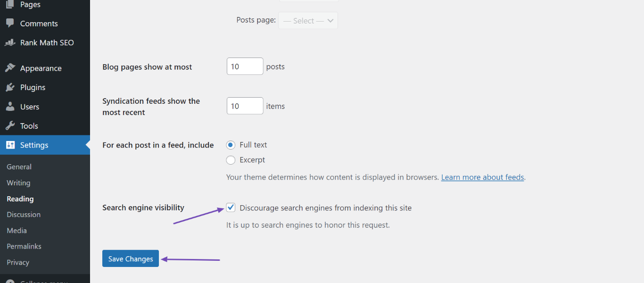Uncheck Discourage search engines checkbox
This screenshot has width=644, height=283.
pos(231,208)
